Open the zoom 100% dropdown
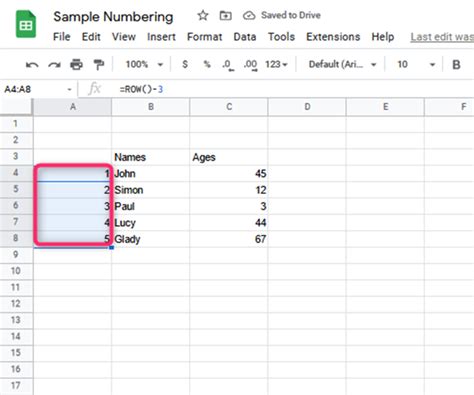Screen dimensions: 474x395 coord(144,64)
